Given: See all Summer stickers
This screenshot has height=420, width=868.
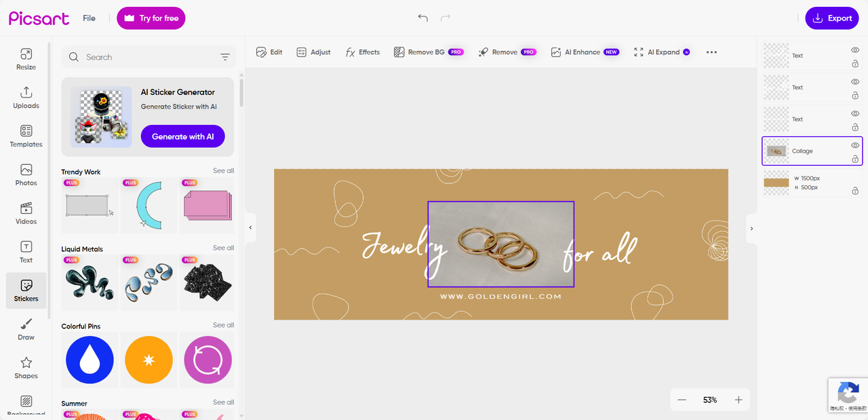Looking at the screenshot, I should (x=223, y=403).
